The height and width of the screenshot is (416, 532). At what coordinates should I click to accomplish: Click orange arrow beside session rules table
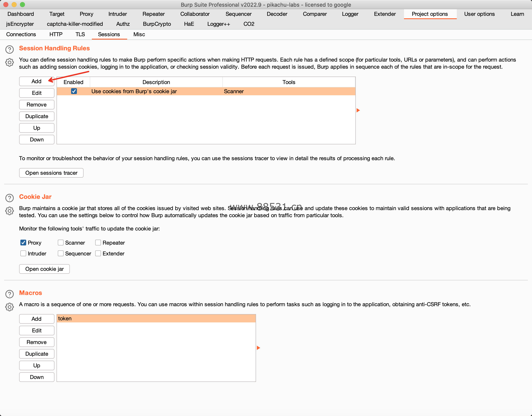(358, 110)
